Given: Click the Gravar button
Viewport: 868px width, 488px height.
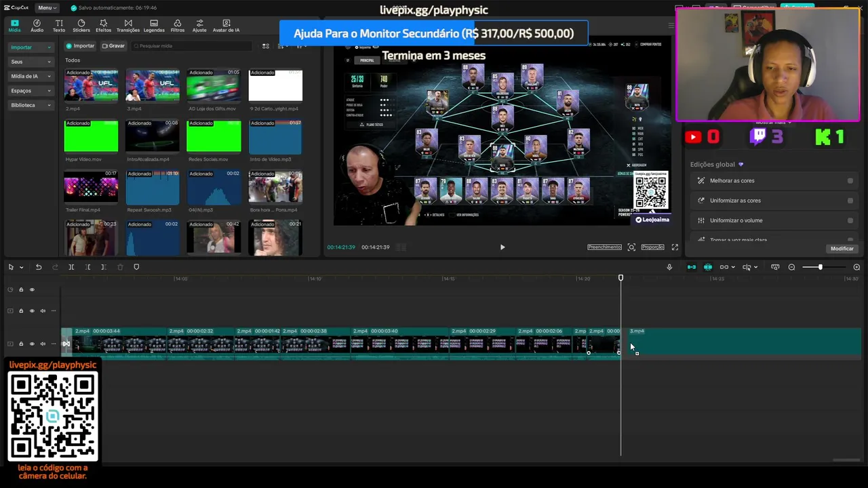Looking at the screenshot, I should click(x=113, y=46).
